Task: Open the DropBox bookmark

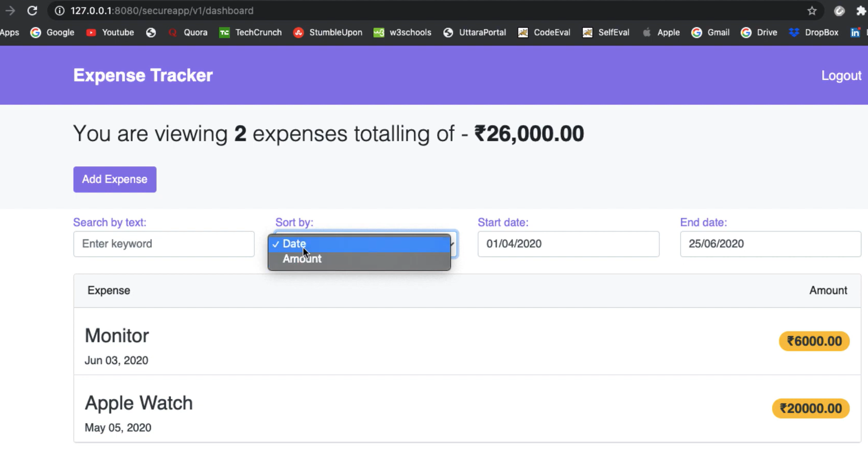Action: click(x=813, y=32)
